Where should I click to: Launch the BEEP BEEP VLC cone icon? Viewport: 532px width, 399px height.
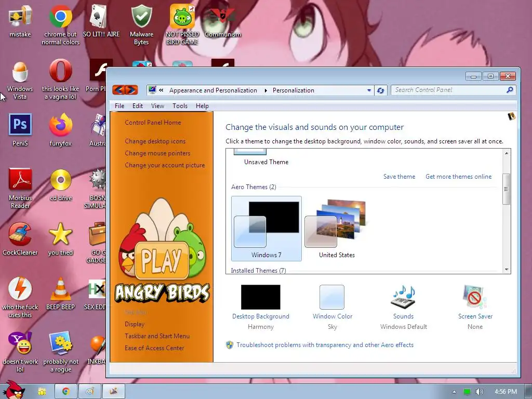coord(60,294)
